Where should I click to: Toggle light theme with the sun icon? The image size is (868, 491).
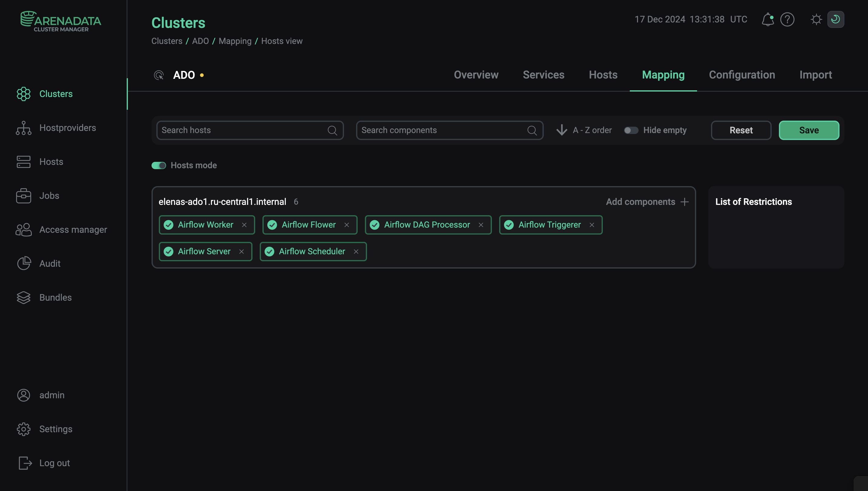(816, 19)
